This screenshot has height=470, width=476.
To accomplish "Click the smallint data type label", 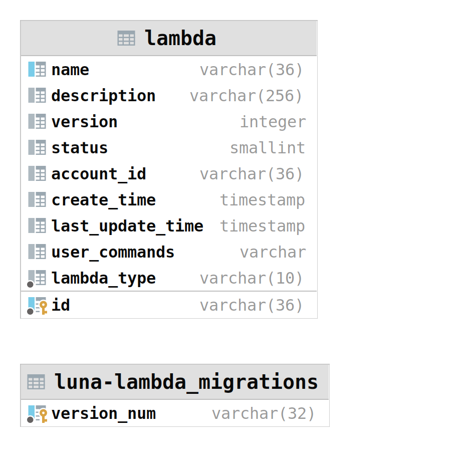I will pos(267,148).
